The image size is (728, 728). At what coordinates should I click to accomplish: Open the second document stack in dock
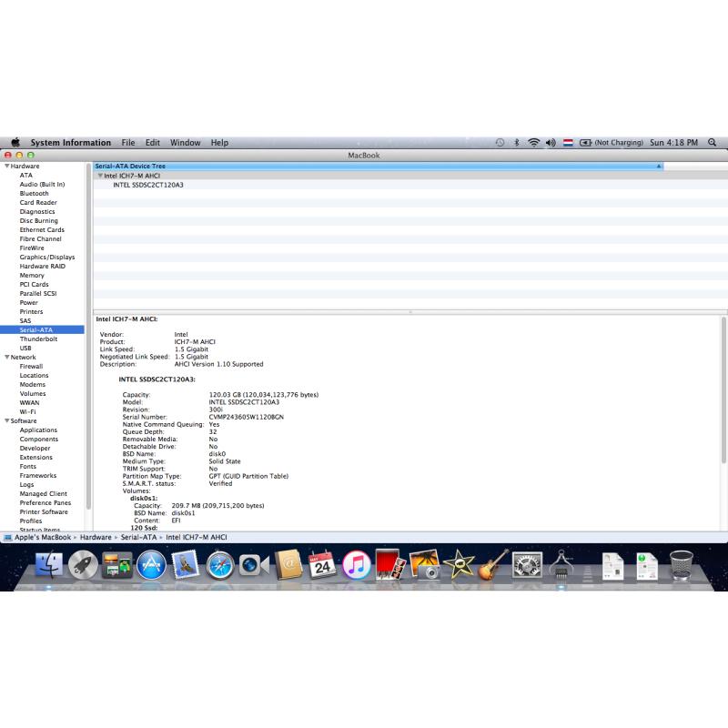pos(647,566)
